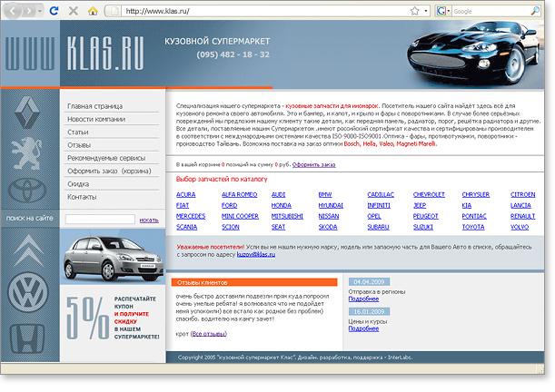Open the ACURA catalog link

click(186, 195)
